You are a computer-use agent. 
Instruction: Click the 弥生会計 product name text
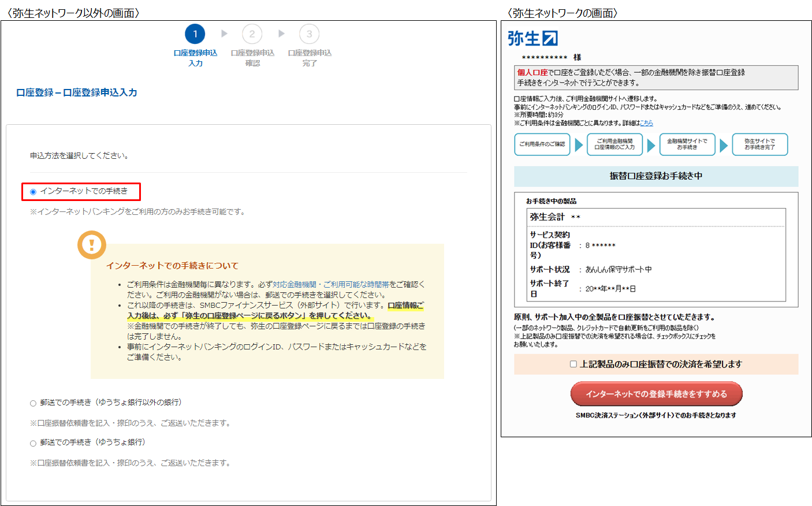[x=547, y=217]
